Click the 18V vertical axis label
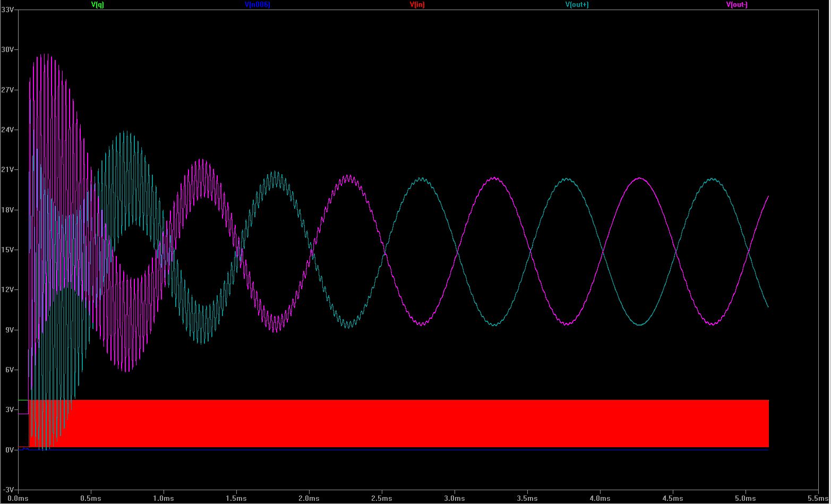 pos(7,210)
